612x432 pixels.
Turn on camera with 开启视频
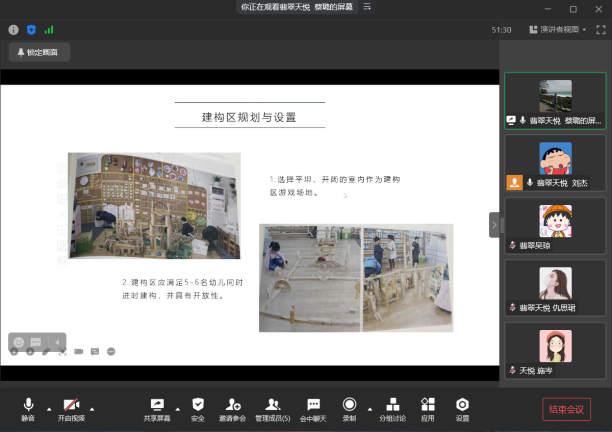click(x=71, y=407)
